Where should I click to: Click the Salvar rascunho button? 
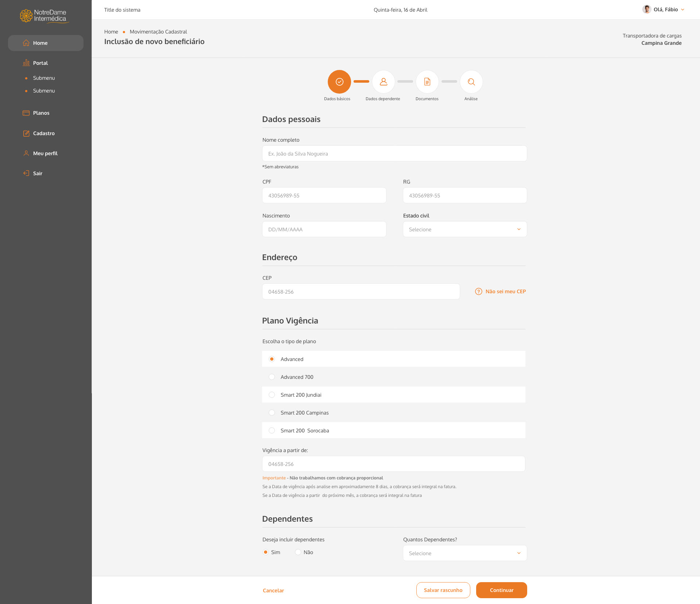443,590
